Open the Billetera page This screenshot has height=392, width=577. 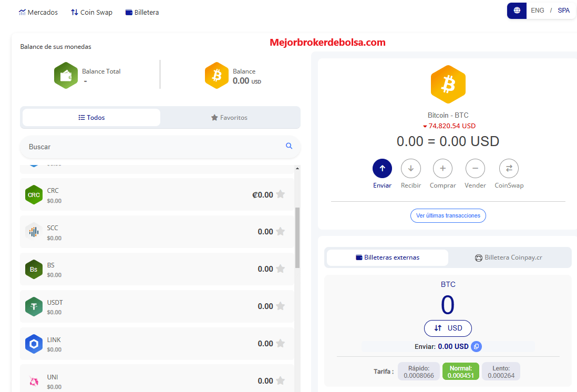142,12
